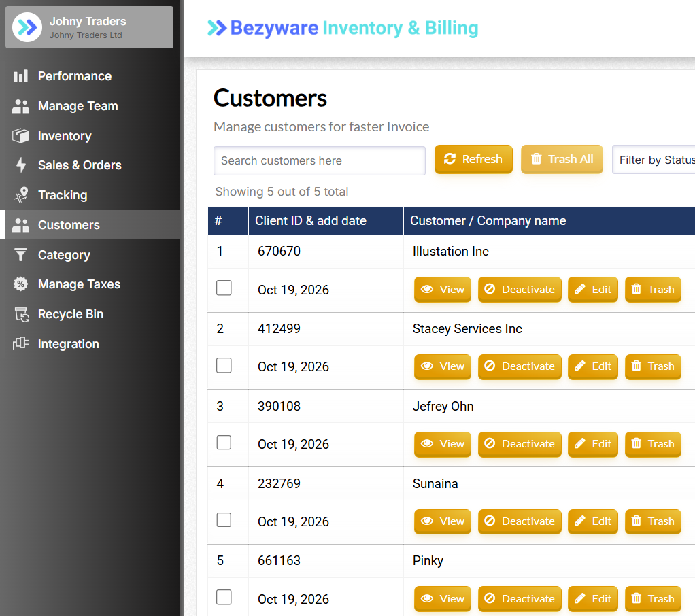This screenshot has height=616, width=695.
Task: Open the Recycle Bin page
Action: pos(71,314)
